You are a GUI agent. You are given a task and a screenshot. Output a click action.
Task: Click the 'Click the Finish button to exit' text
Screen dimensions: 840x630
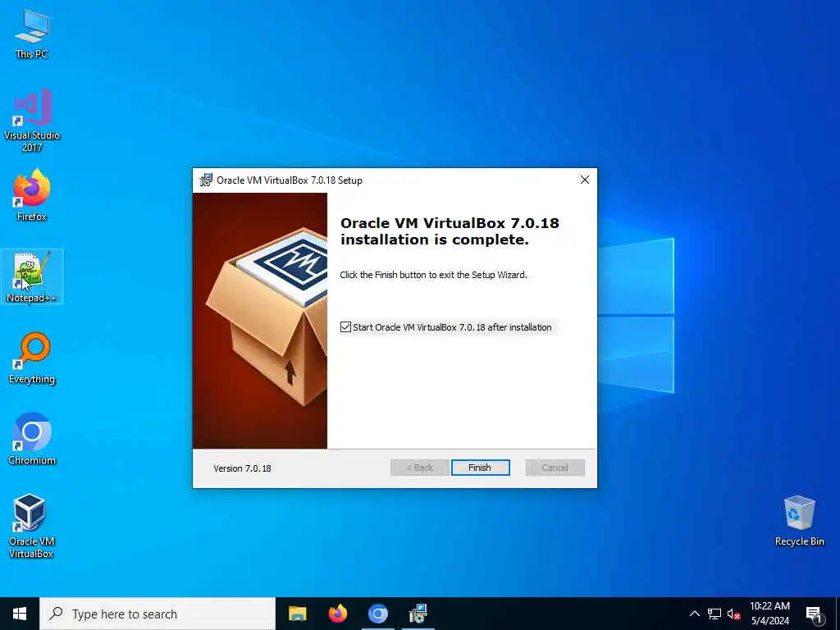coord(433,275)
